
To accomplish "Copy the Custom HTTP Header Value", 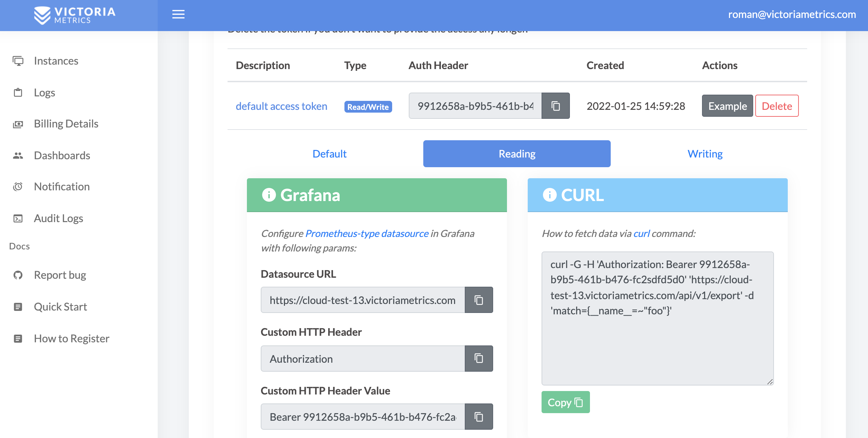I will 479,417.
